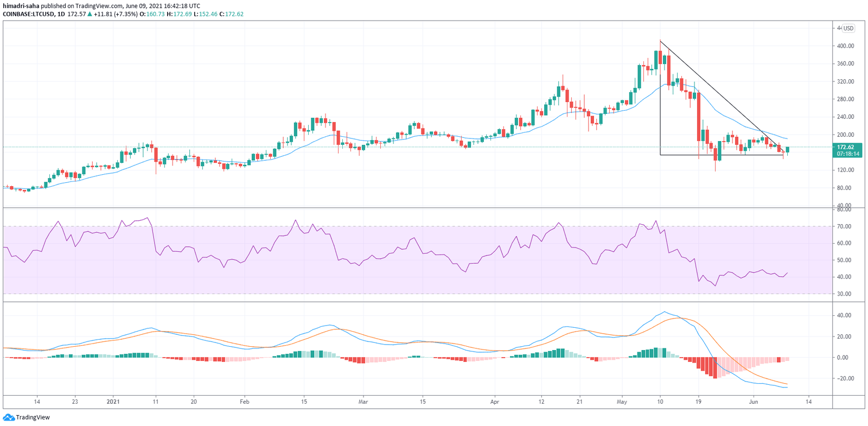The height and width of the screenshot is (426, 868).
Task: Open the COINBASE:LTCUSD symbol label
Action: click(28, 14)
